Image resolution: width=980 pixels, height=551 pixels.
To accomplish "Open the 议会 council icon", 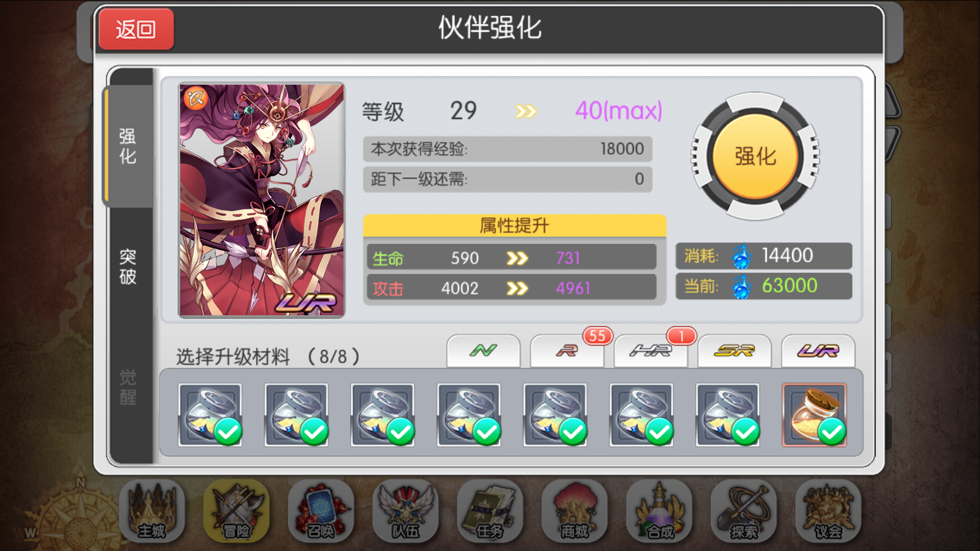I will pyautogui.click(x=828, y=511).
